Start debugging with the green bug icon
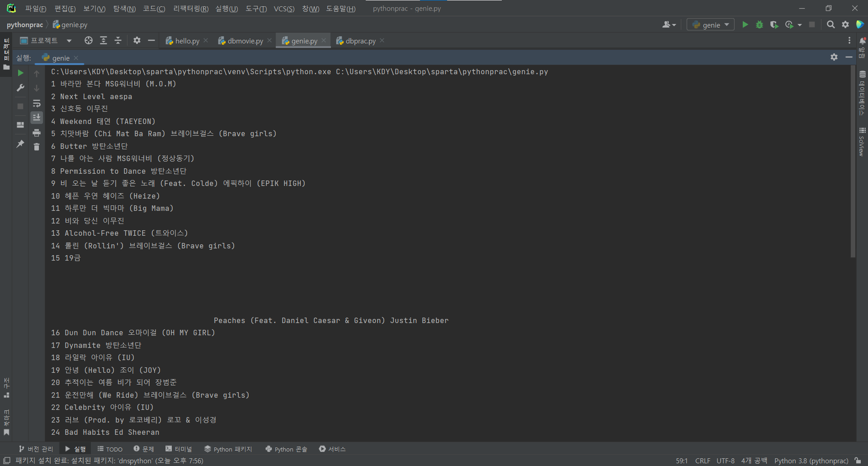Screen dimensions: 868x466 click(759, 24)
